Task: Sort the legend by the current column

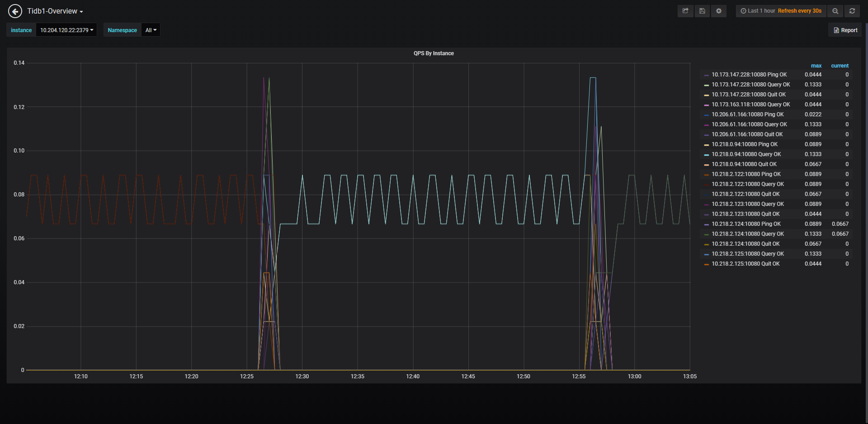Action: pyautogui.click(x=840, y=66)
